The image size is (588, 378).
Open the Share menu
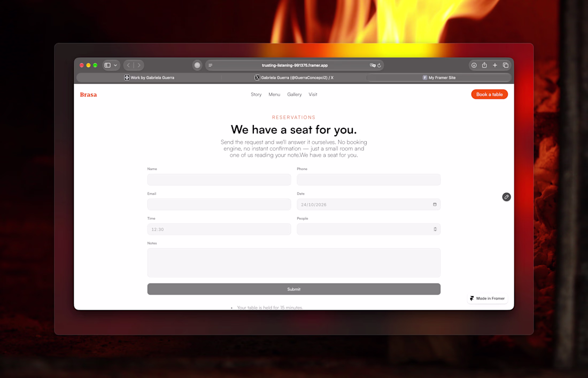point(484,65)
